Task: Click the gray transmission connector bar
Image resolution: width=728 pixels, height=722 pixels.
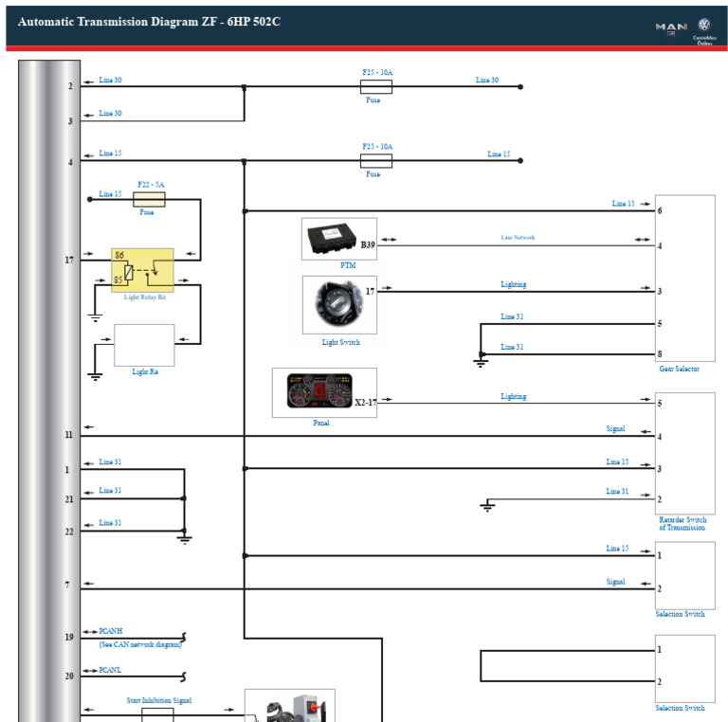Action: tap(49, 390)
